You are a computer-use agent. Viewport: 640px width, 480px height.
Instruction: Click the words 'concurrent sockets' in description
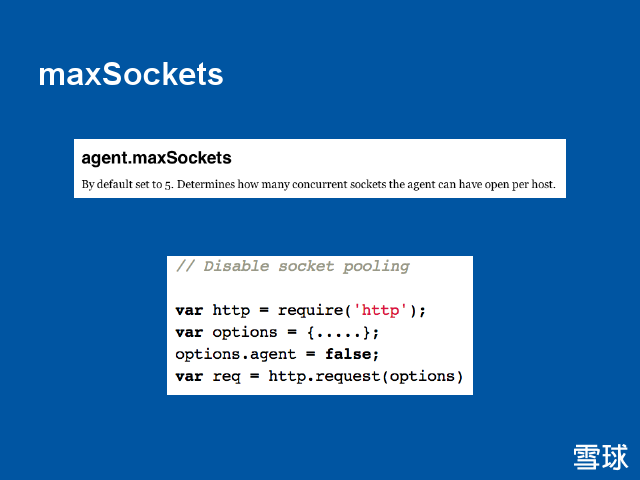coord(306,185)
